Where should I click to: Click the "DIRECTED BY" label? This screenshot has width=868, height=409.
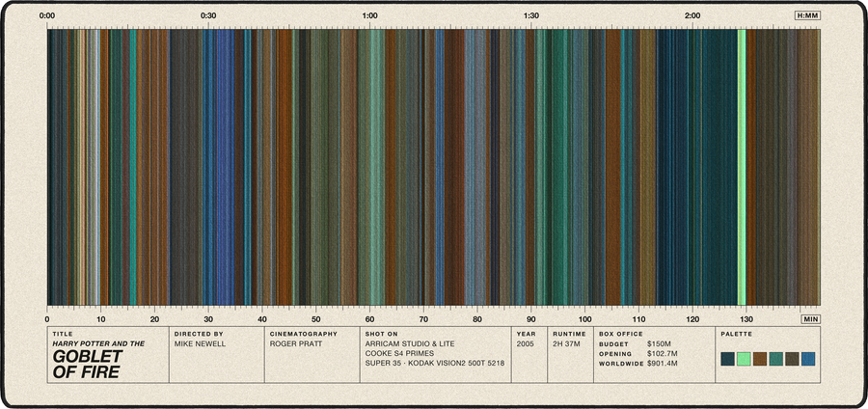199,335
